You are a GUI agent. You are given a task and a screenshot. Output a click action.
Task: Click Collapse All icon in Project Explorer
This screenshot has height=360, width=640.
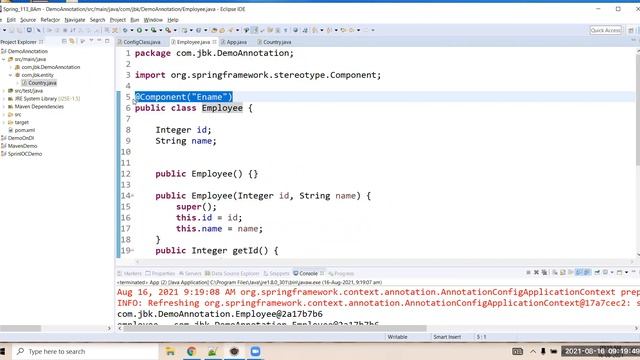64,42
